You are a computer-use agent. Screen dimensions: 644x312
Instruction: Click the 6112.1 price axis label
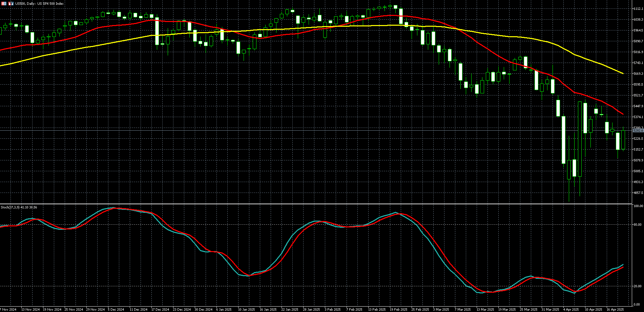point(638,9)
